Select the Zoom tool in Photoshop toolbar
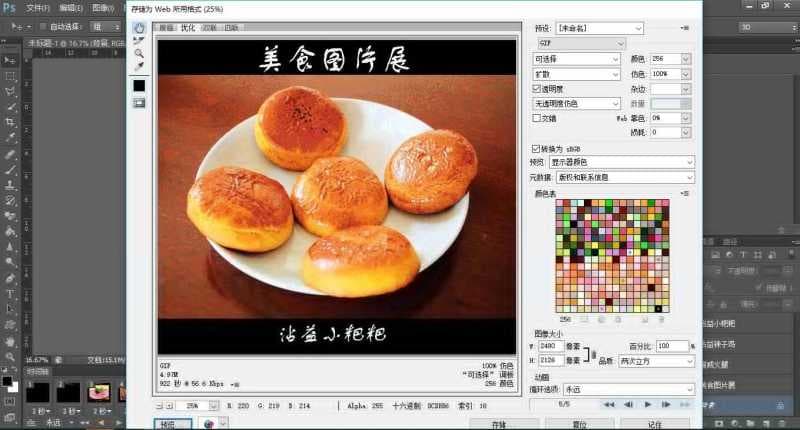The height and width of the screenshot is (430, 800). [10, 357]
